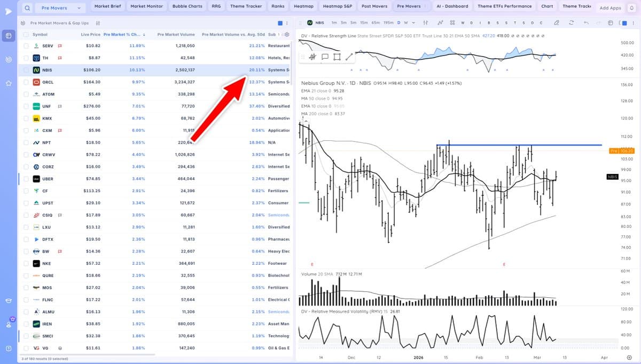Switch to the Bubble Charts tab
Viewport: 641px width, 364px height.
pyautogui.click(x=187, y=6)
